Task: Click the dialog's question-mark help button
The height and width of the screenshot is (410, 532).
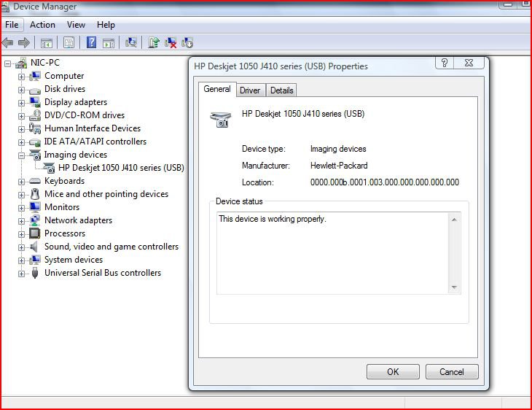Action: (x=445, y=63)
